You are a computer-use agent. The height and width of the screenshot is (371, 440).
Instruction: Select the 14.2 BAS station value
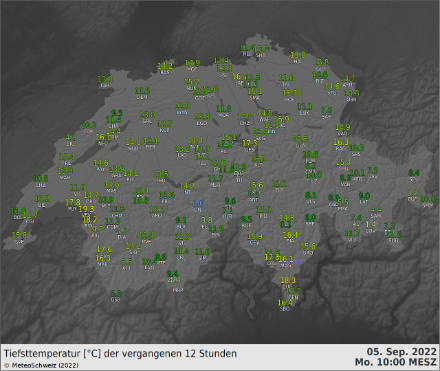pos(165,66)
